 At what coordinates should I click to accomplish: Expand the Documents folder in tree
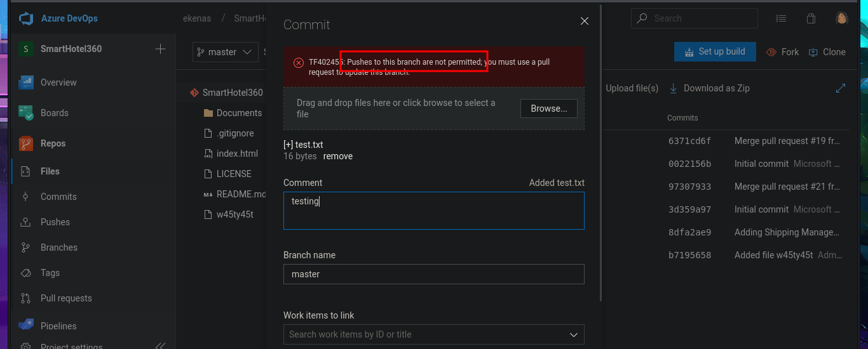click(239, 113)
